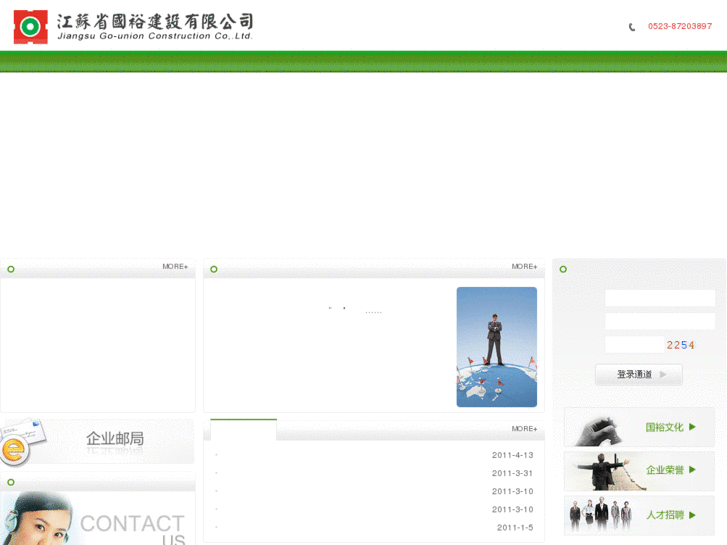The height and width of the screenshot is (545, 727).
Task: Open the news row dated 2011-3-31
Action: pyautogui.click(x=374, y=473)
